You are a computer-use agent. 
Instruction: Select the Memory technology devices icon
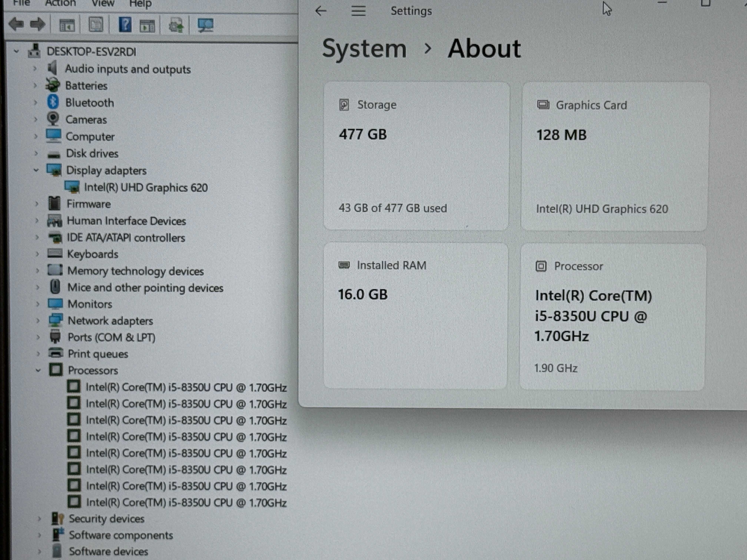[55, 270]
